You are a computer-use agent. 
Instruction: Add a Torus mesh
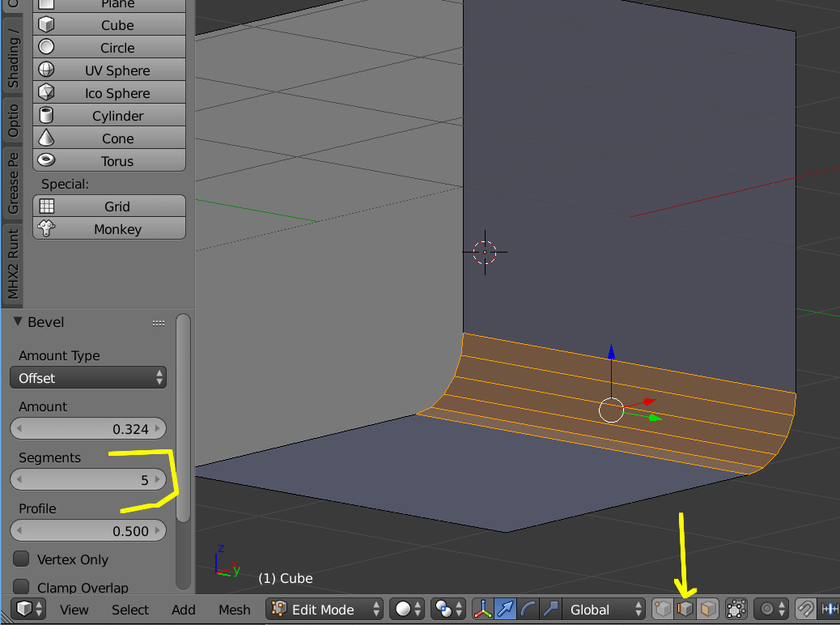coord(109,161)
